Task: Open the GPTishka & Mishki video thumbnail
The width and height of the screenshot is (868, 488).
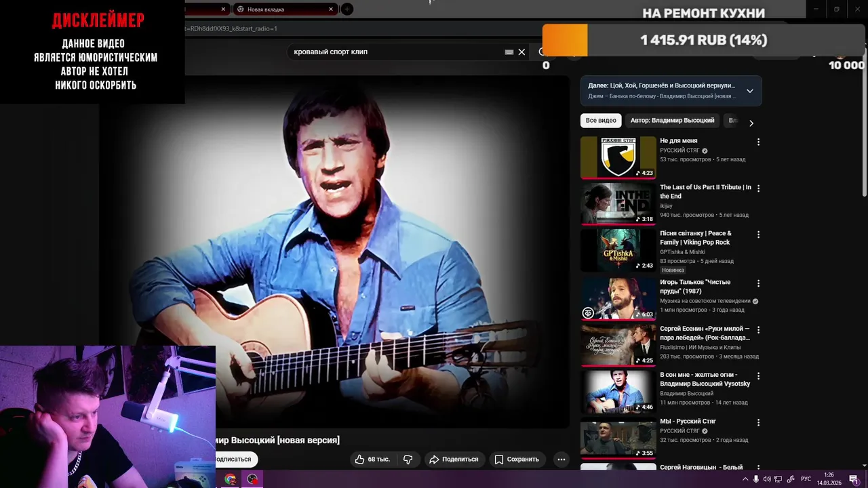Action: [618, 250]
